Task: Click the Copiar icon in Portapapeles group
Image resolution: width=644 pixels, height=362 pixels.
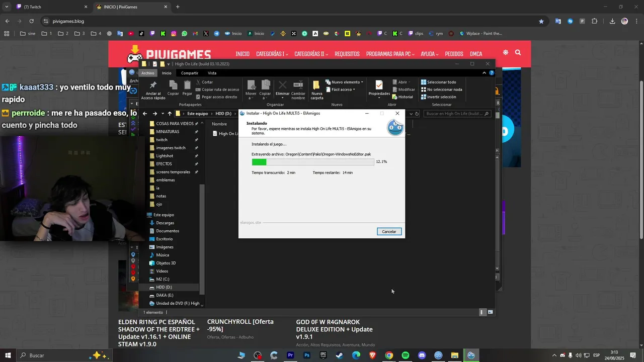Action: coord(173,85)
